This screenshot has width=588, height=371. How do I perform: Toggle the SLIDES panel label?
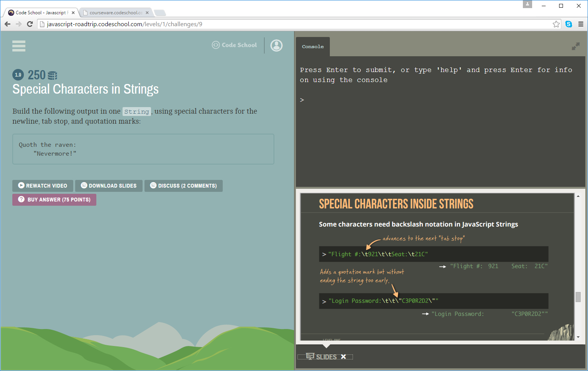point(326,357)
